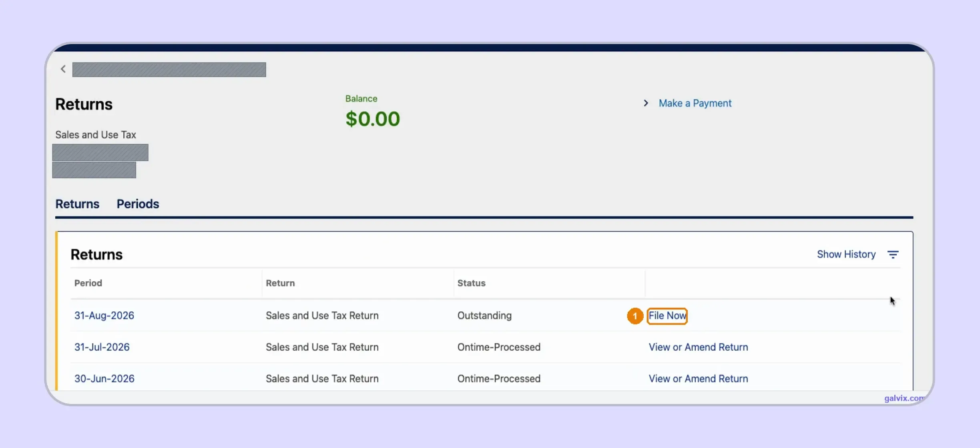The height and width of the screenshot is (448, 980).
Task: Toggle Show History in Returns table
Action: (x=846, y=254)
